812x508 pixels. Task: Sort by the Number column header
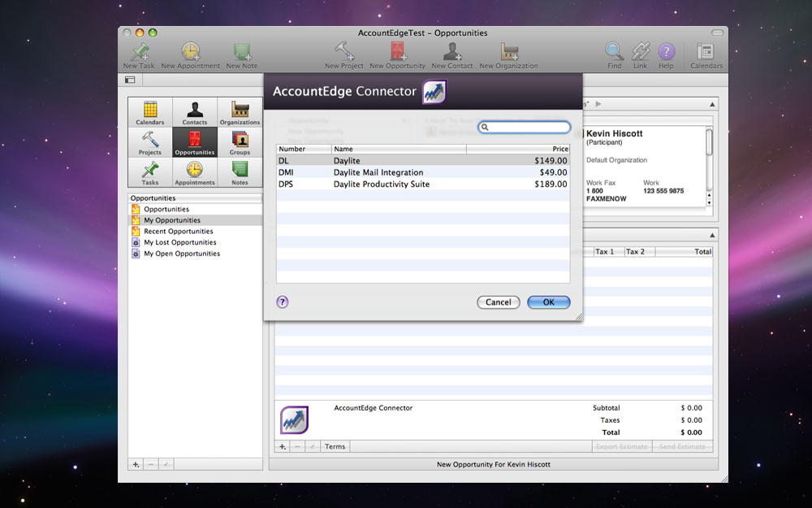(x=304, y=149)
